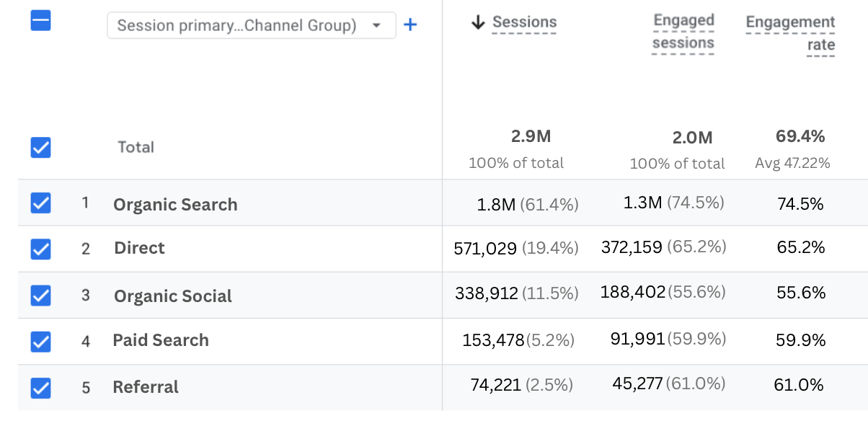
Task: Uncheck the Direct row checkbox
Action: pyautogui.click(x=40, y=249)
